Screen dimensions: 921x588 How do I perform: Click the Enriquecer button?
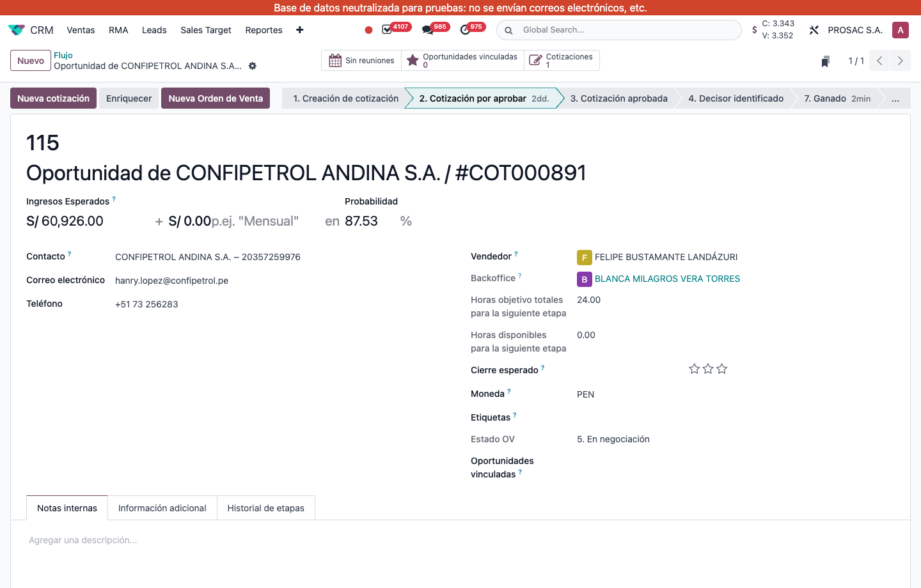coord(129,98)
